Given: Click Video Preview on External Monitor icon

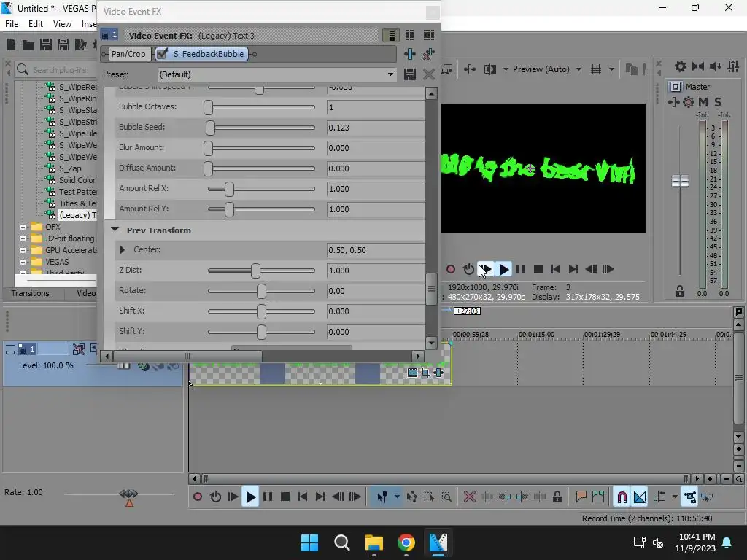Looking at the screenshot, I should [x=446, y=69].
